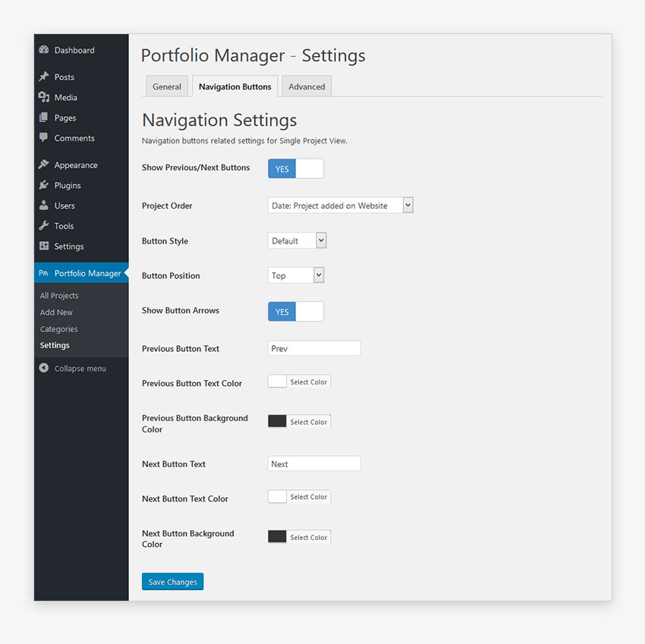Screen dimensions: 645x644
Task: Expand the Button Style dropdown
Action: [297, 240]
